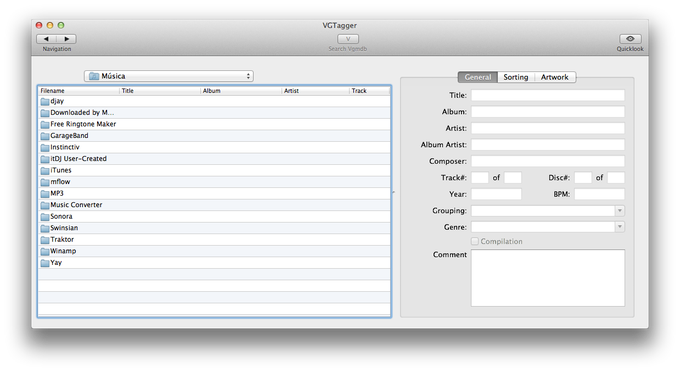This screenshot has width=680, height=372.
Task: Close the VGTagger window with red button
Action: (39, 25)
